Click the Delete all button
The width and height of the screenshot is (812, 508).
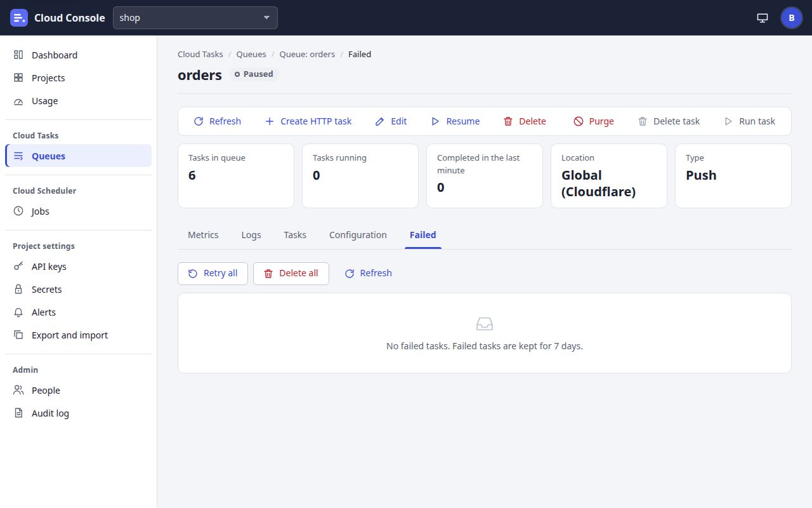pos(291,273)
